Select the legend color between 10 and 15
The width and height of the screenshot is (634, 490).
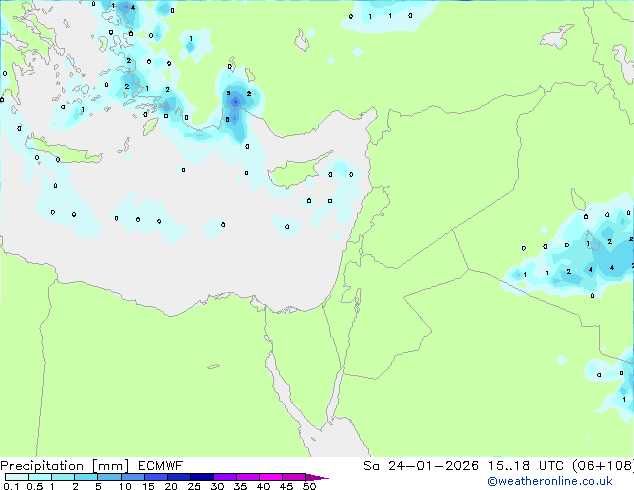coord(132,477)
